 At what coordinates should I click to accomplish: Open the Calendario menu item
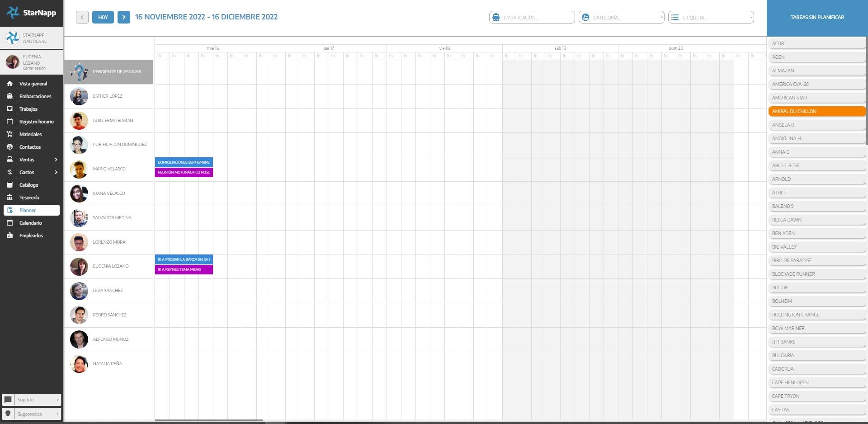click(x=31, y=223)
